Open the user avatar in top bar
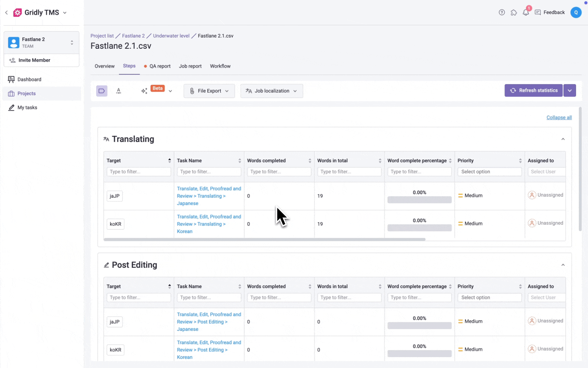Viewport: 588px width, 368px height. point(576,13)
